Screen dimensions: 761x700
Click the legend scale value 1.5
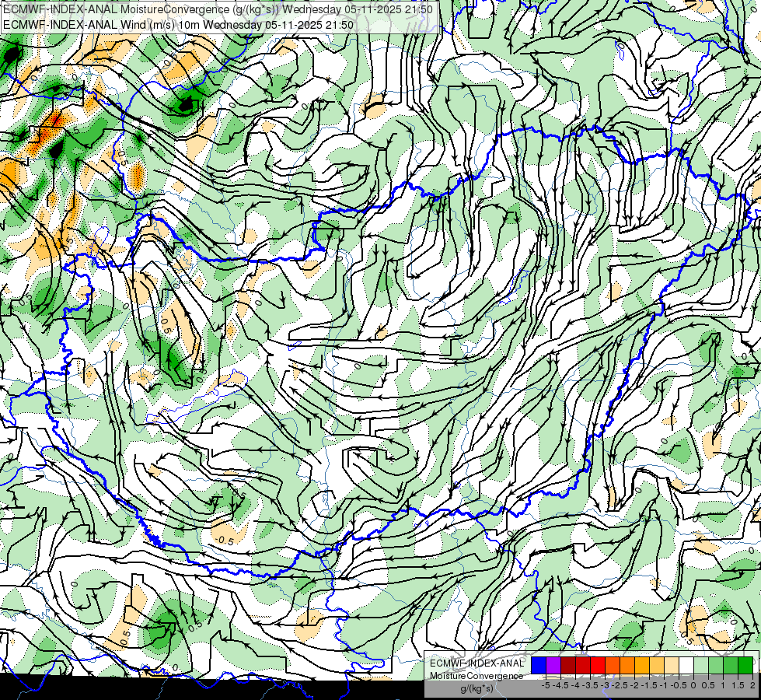[738, 685]
